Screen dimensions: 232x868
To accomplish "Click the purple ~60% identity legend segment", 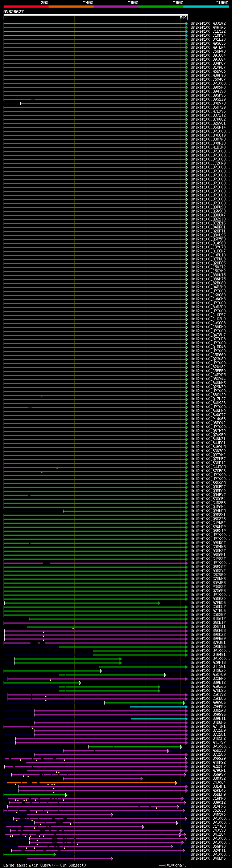I will point(116,7).
